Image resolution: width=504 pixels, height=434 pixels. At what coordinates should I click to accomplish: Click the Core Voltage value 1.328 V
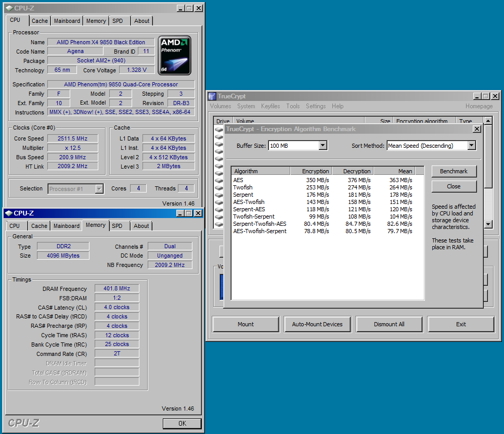pos(137,70)
